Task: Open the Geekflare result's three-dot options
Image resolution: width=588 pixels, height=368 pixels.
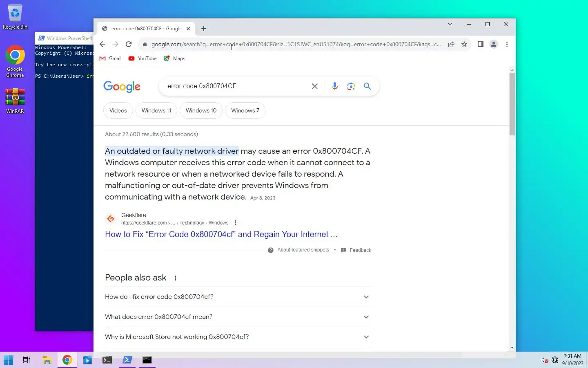Action: point(236,223)
